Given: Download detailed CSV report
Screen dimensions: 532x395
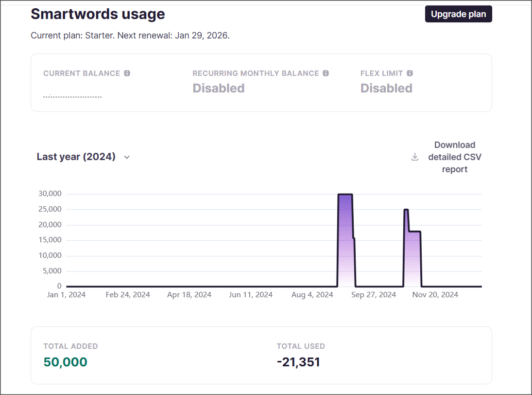Looking at the screenshot, I should tap(454, 157).
